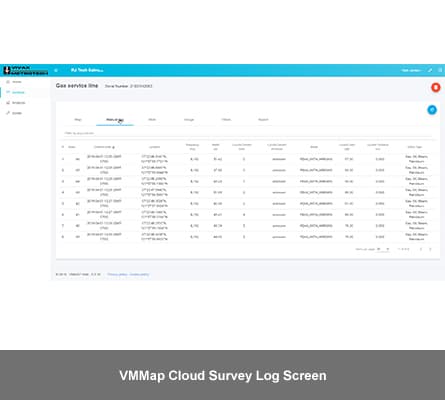The image size is (445, 400).
Task: Go to the previous page of results
Action: 421,249
